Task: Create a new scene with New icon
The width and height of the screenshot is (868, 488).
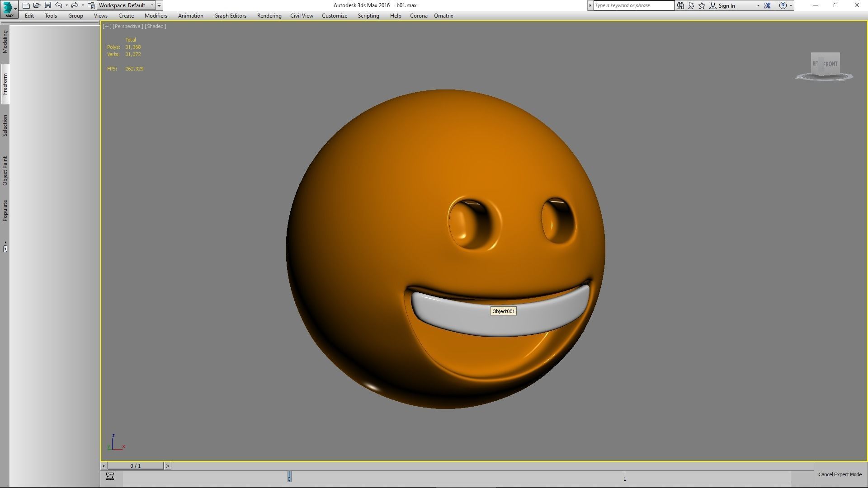Action: 26,5
